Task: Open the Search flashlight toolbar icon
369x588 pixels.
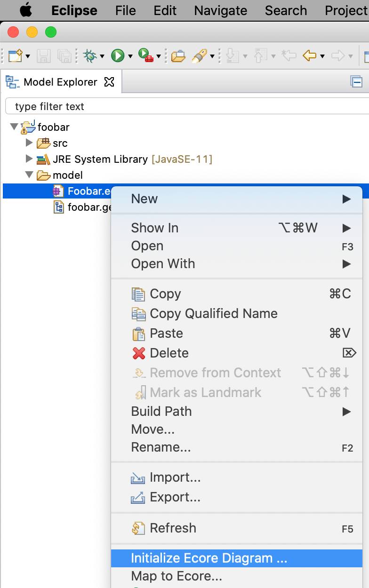Action: click(199, 56)
